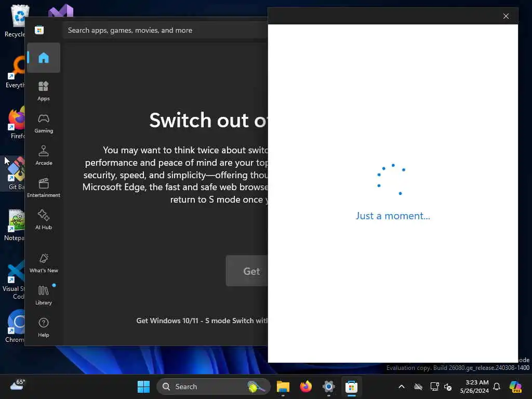Open the network status tray icon
This screenshot has width=532, height=399.
[434, 387]
